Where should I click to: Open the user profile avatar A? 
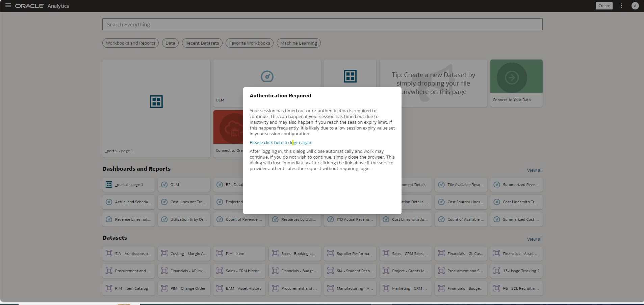[635, 6]
